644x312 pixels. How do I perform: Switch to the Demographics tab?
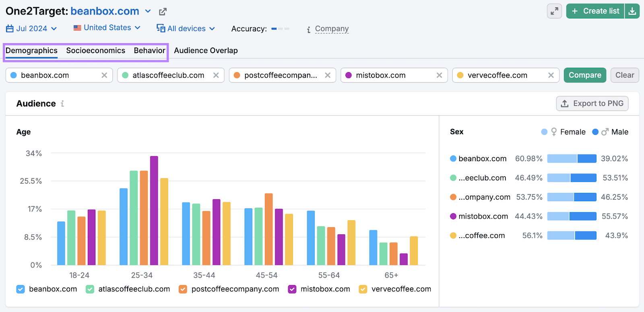(31, 51)
